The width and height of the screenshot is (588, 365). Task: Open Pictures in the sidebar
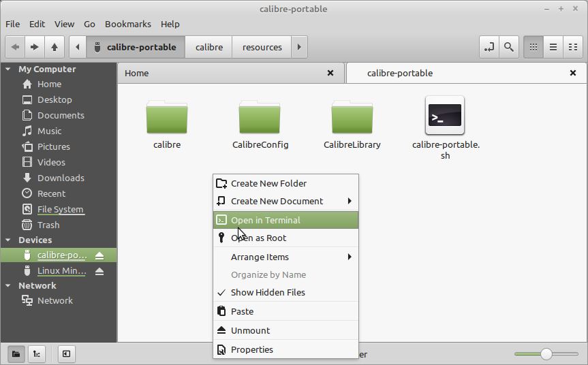54,147
